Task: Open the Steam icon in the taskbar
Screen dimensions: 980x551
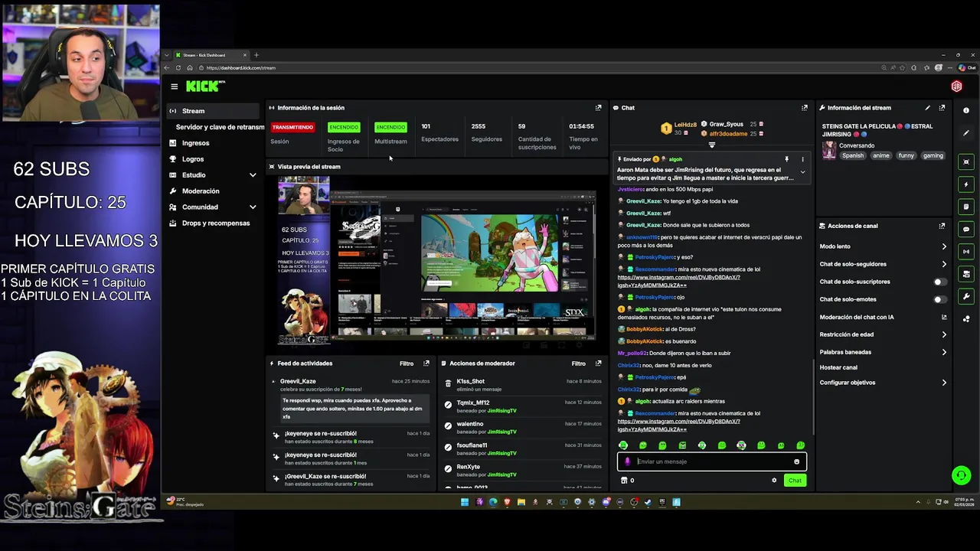Action: click(x=648, y=503)
